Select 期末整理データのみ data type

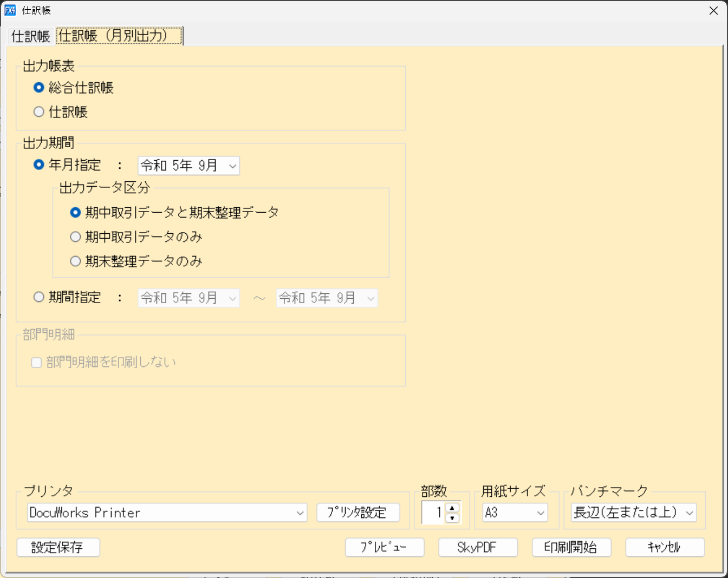coord(75,261)
